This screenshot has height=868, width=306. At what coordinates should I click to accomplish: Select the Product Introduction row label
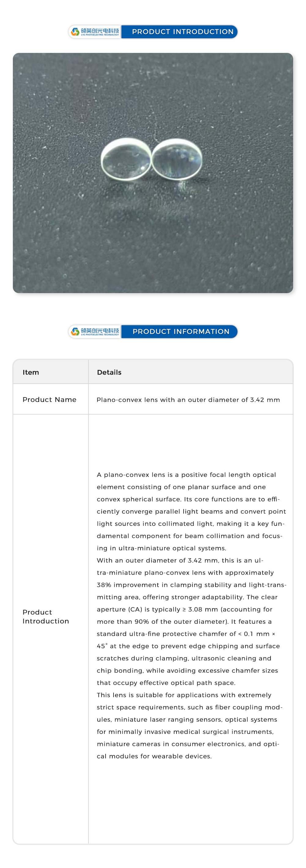click(x=46, y=617)
